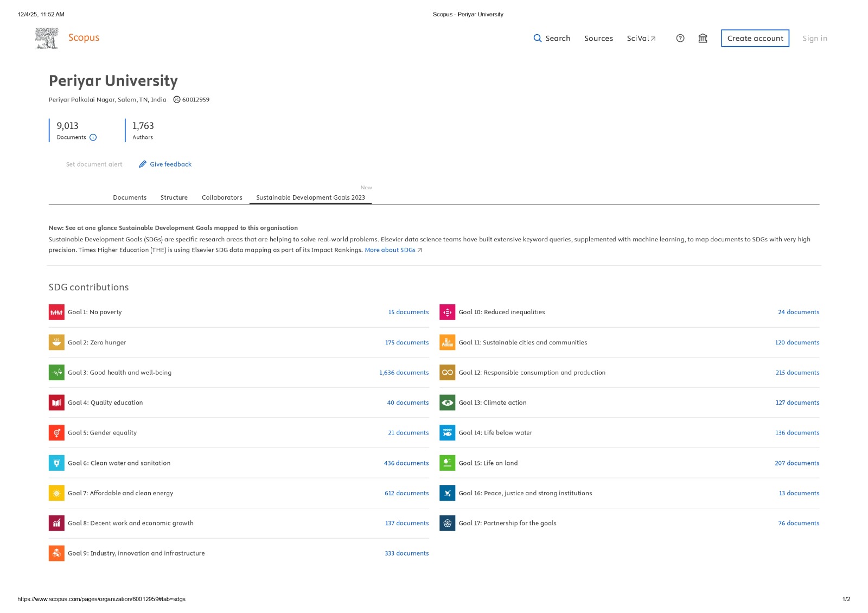Switch to the Documents tab

(x=130, y=197)
